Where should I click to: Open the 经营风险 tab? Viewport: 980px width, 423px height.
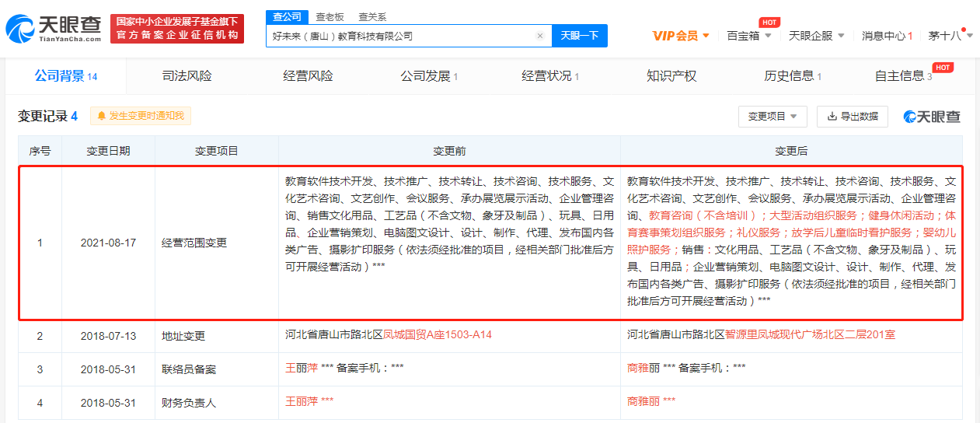pos(308,75)
